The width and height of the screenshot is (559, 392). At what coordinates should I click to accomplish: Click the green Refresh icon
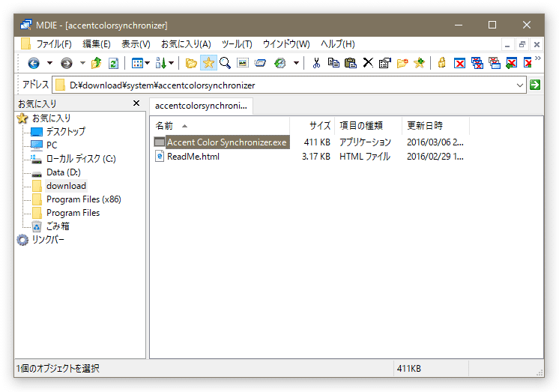tap(113, 63)
